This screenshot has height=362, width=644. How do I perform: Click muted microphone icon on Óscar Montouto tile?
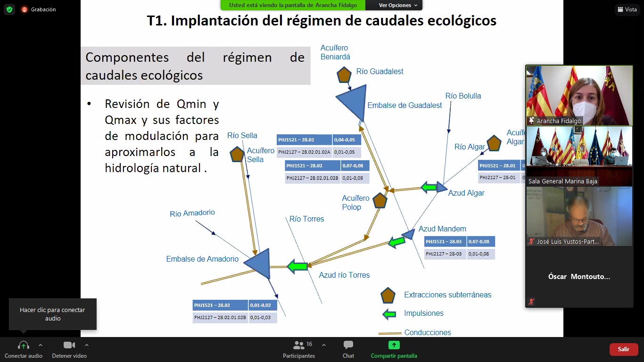pyautogui.click(x=531, y=302)
